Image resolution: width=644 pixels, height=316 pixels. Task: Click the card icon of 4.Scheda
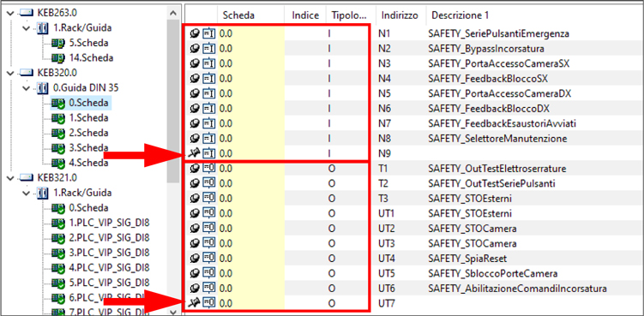[x=58, y=163]
